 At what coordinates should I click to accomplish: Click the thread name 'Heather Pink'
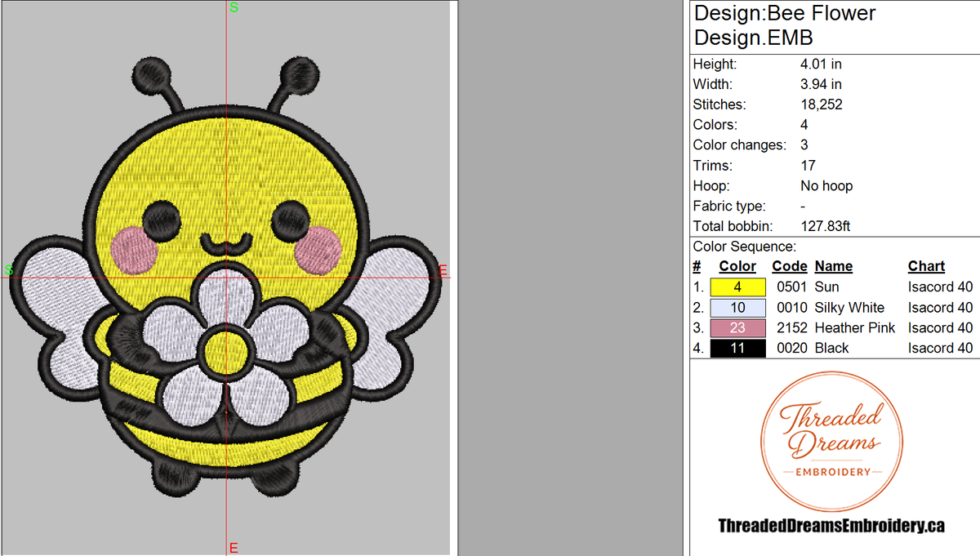pyautogui.click(x=855, y=328)
